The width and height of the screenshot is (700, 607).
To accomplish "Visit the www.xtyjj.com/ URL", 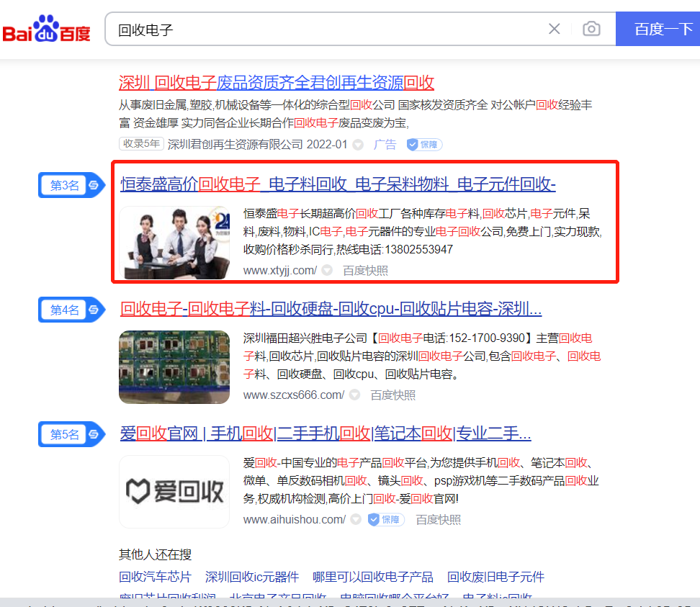I will (280, 270).
